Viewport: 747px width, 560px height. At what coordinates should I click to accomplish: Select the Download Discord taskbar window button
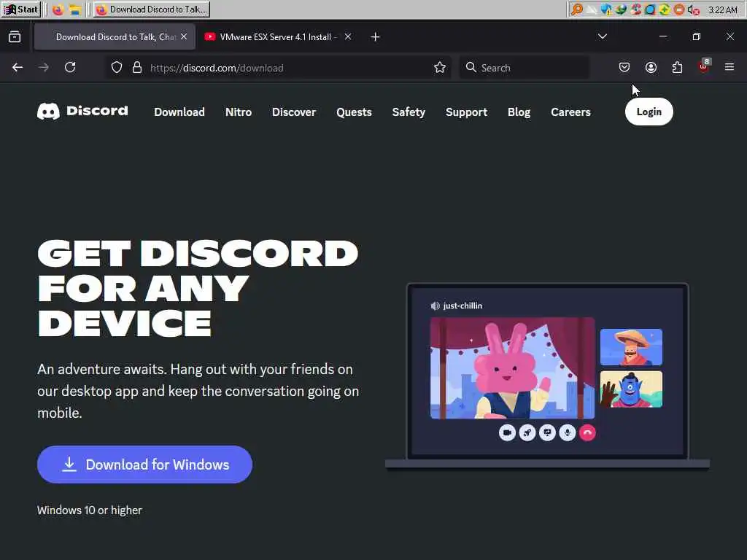pos(152,9)
